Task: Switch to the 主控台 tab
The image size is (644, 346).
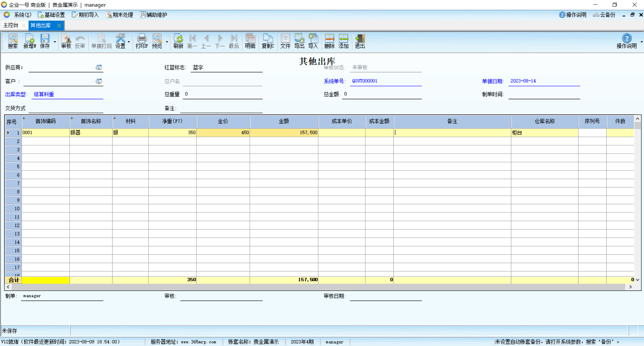Action: (11, 25)
